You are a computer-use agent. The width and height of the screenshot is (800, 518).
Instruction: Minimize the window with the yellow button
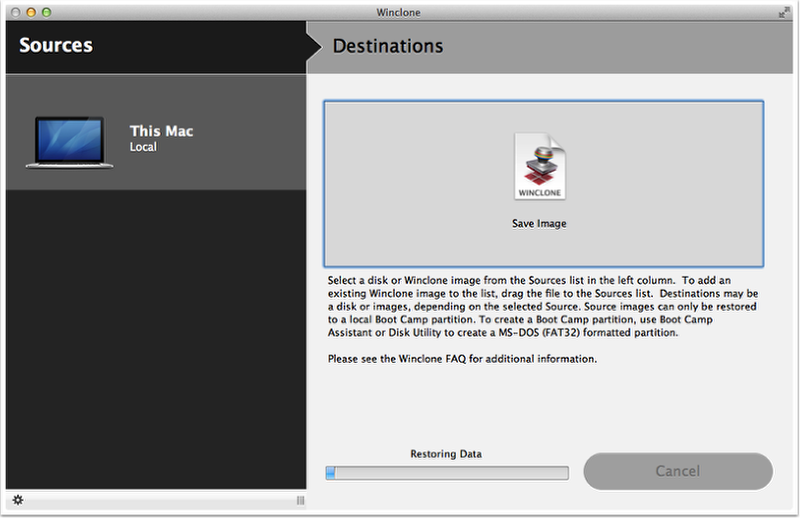point(30,11)
